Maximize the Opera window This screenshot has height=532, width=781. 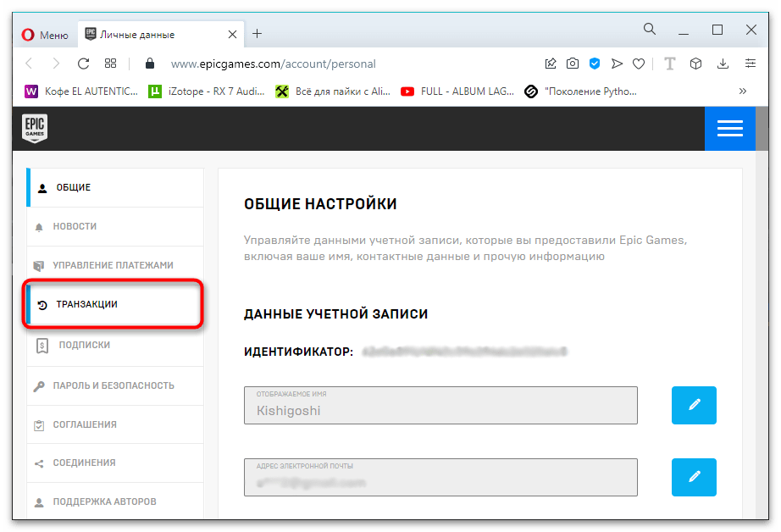click(717, 30)
